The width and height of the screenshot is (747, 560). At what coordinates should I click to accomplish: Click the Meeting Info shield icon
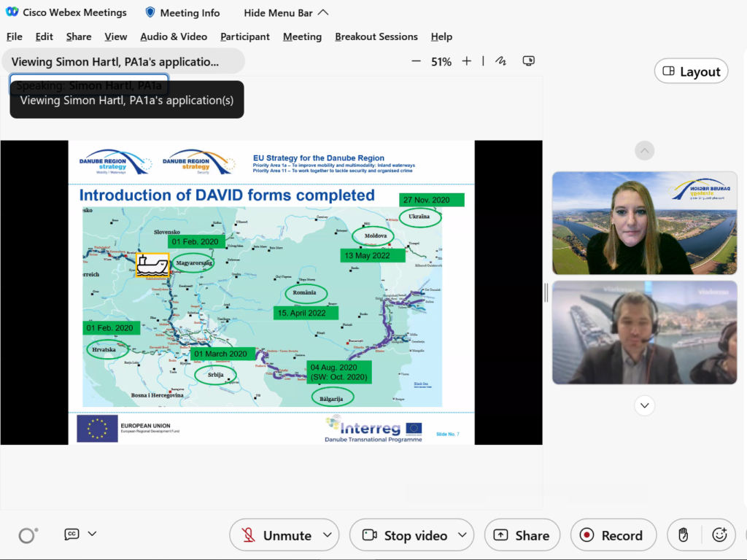click(x=150, y=12)
